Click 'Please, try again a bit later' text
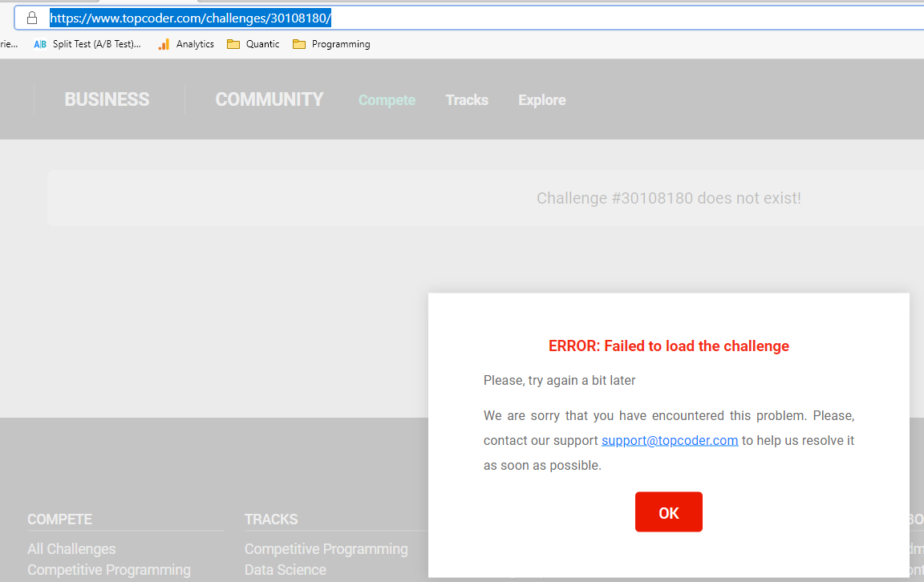This screenshot has height=582, width=924. (x=559, y=381)
